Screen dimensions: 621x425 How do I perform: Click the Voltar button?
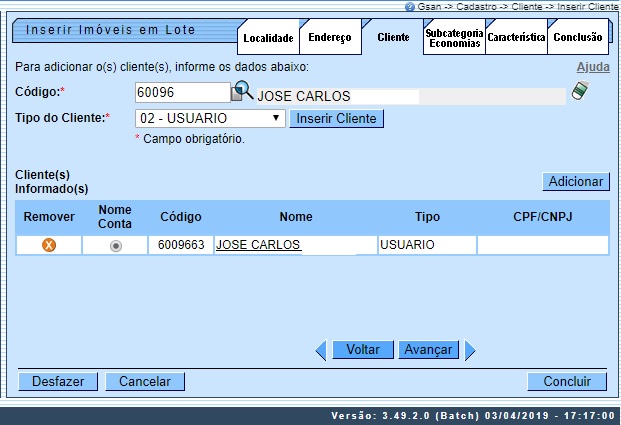point(363,350)
